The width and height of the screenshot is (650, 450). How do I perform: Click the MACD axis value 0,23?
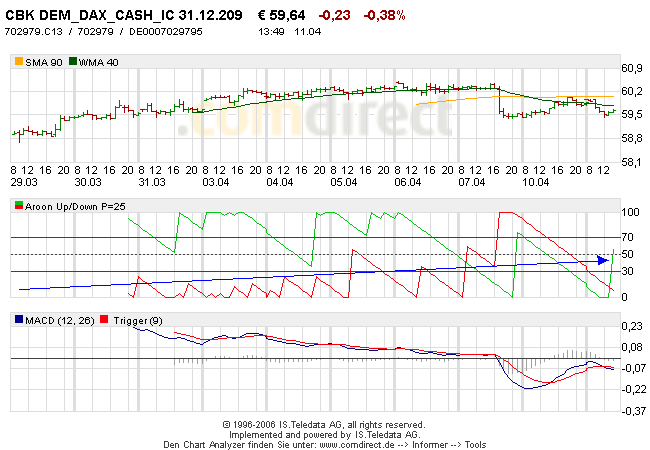click(632, 326)
